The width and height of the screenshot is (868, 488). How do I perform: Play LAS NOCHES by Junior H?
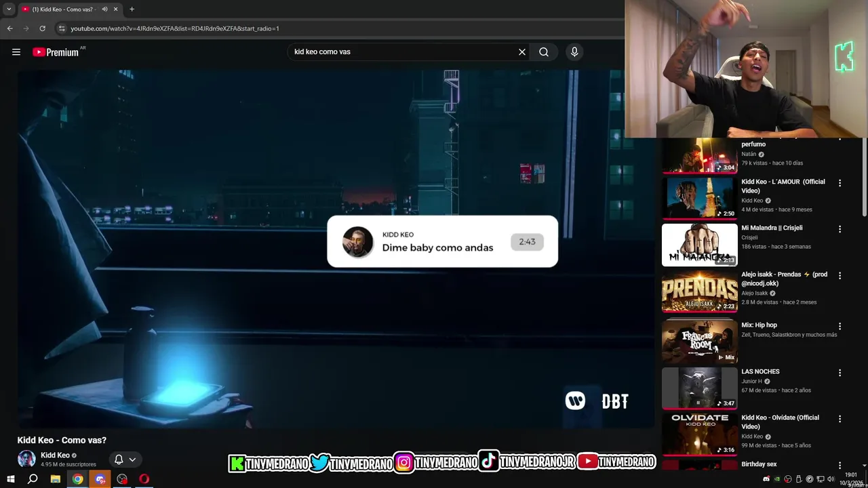pos(760,371)
